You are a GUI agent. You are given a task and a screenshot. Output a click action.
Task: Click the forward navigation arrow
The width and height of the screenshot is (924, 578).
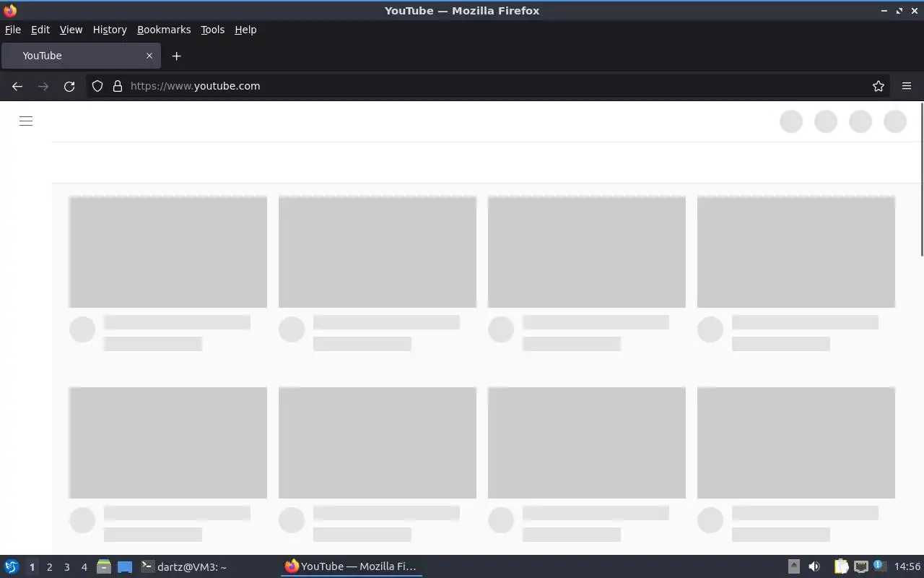pyautogui.click(x=43, y=86)
